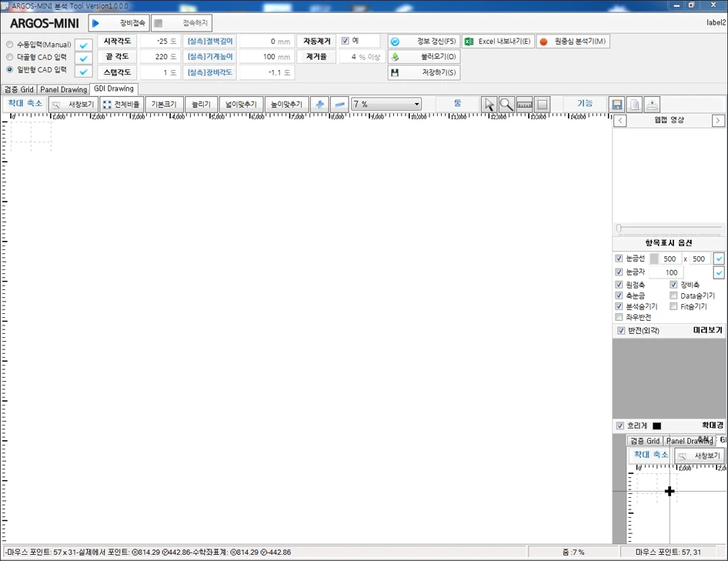This screenshot has width=728, height=561.
Task: Click the 넓이맞추기 fit-width button
Action: 242,105
